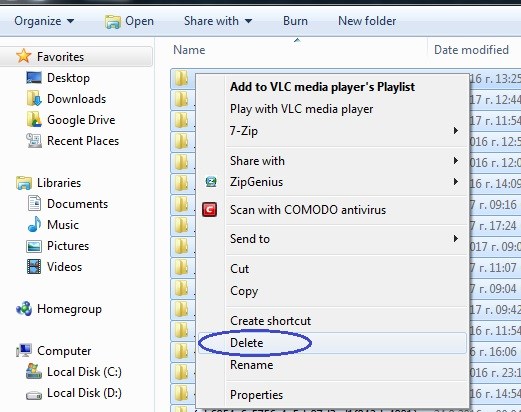
Task: Expand the ZipGenius submenu arrow
Action: (x=456, y=182)
